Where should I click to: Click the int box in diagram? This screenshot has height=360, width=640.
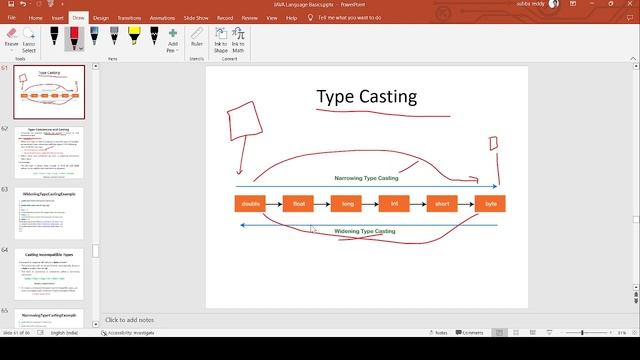click(394, 204)
